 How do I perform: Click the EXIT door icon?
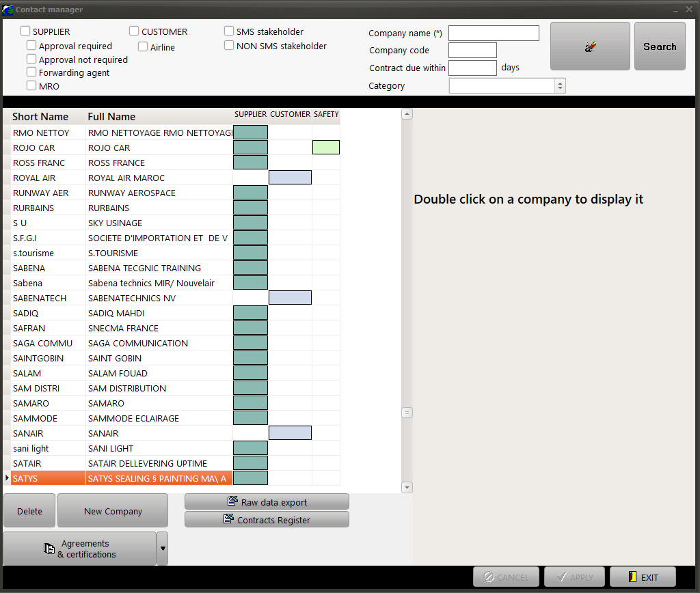tap(632, 577)
